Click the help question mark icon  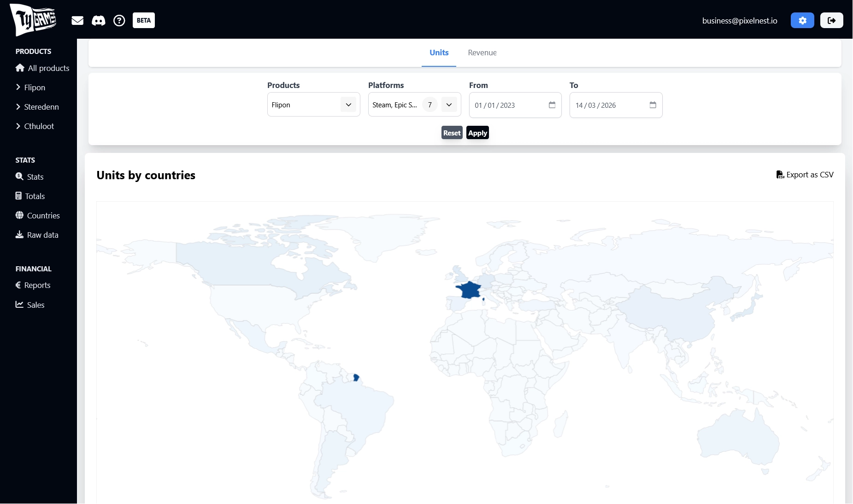(x=119, y=20)
